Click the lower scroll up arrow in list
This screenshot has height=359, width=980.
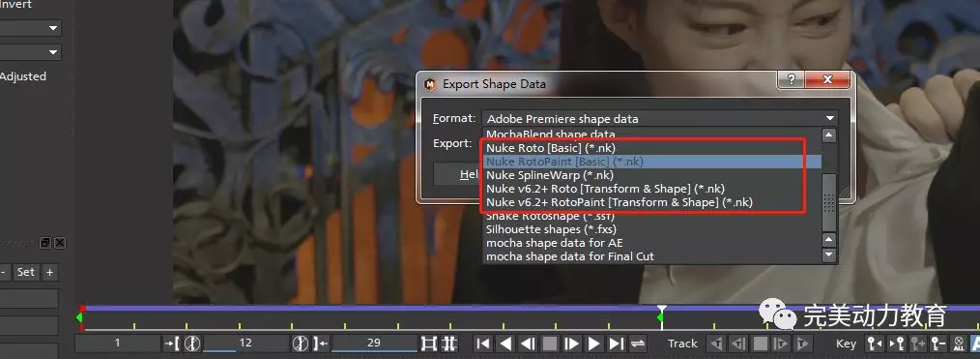coord(829,240)
